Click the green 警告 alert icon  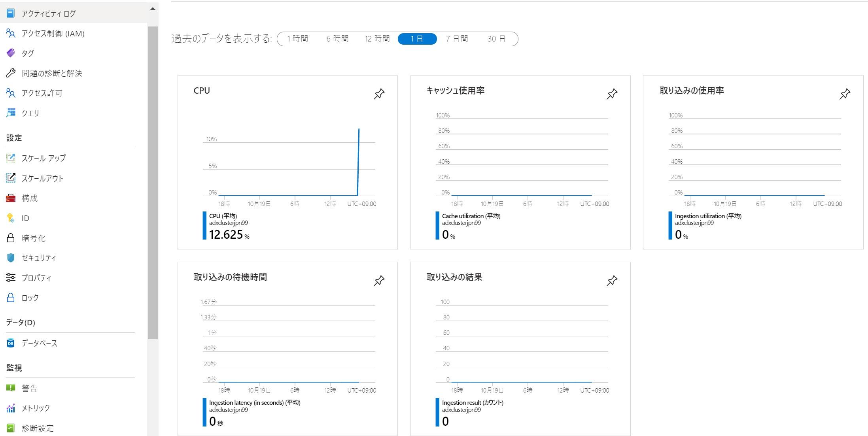point(11,388)
